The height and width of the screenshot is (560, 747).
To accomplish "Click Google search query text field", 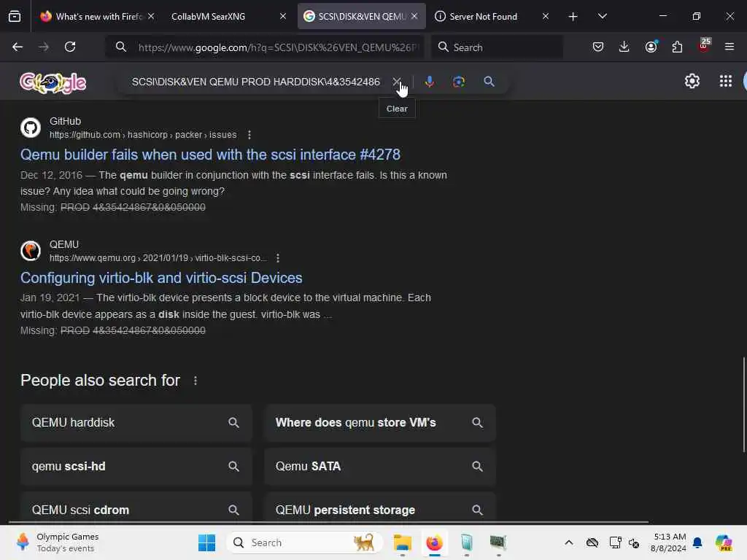I will pyautogui.click(x=256, y=82).
